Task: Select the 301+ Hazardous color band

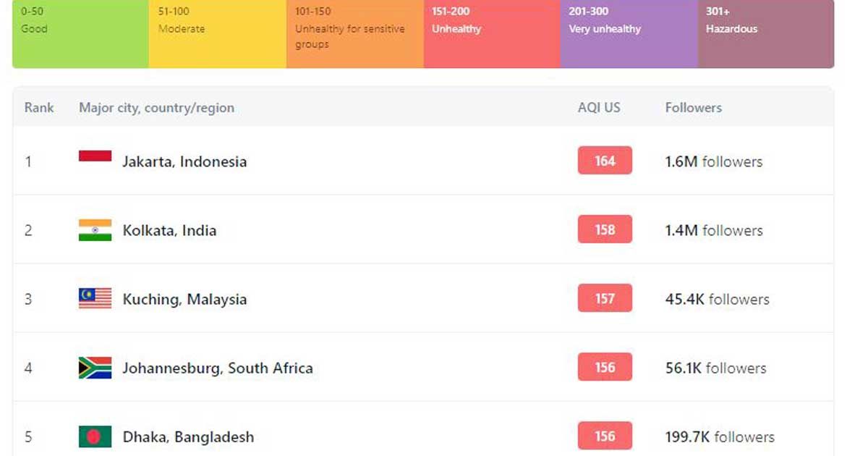Action: click(766, 34)
